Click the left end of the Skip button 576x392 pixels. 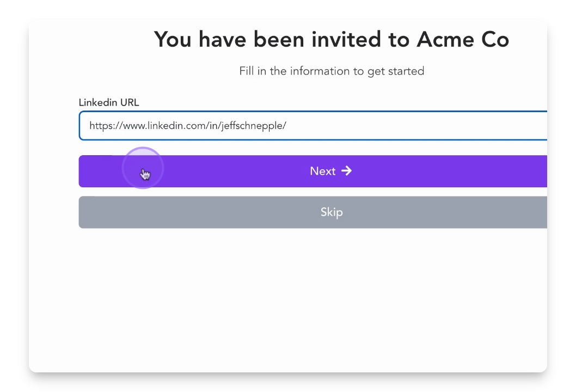(93, 212)
